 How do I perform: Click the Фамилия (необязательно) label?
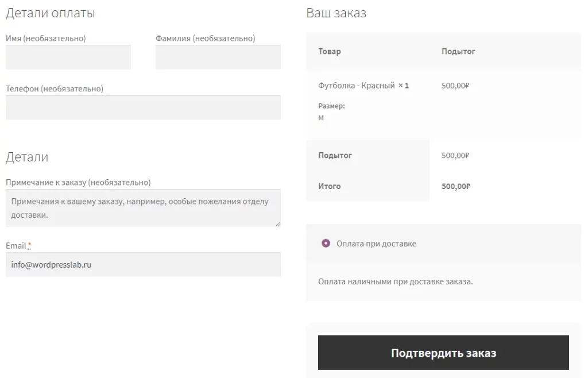[205, 38]
